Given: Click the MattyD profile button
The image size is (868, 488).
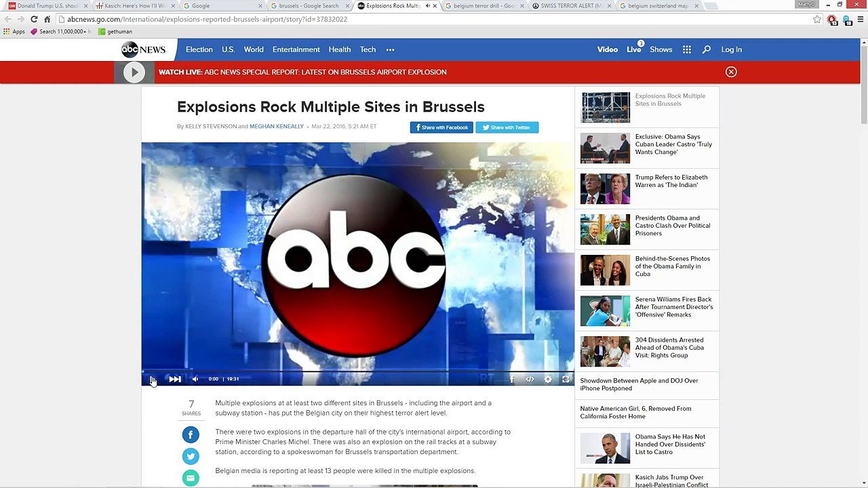Looking at the screenshot, I should (806, 4).
